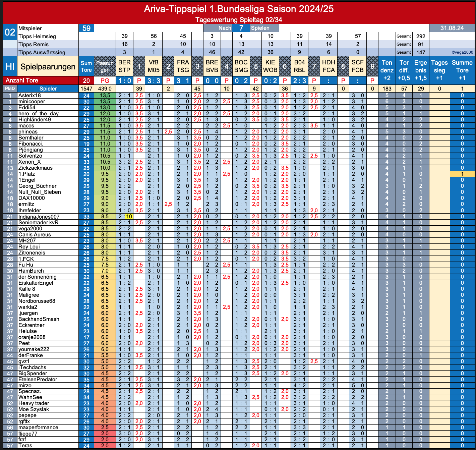Viewport: 476px width, 450px height.
Task: Click player name BackhandSmash
Action: point(39,319)
